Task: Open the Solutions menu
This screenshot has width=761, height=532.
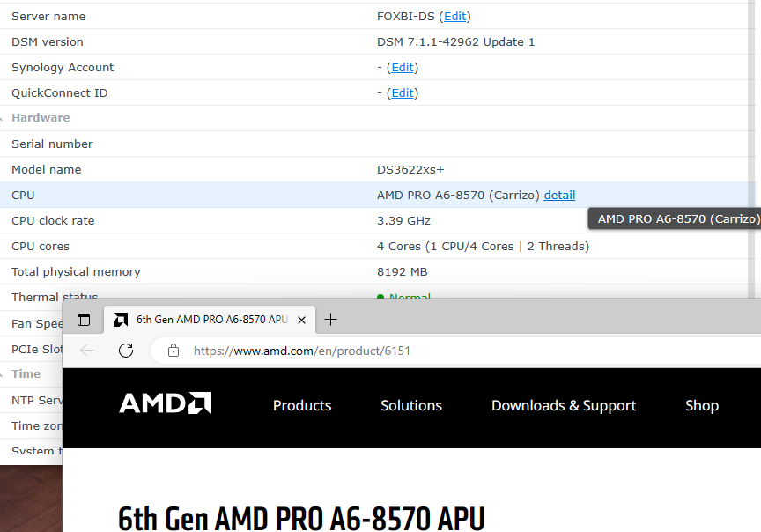Action: click(x=411, y=405)
